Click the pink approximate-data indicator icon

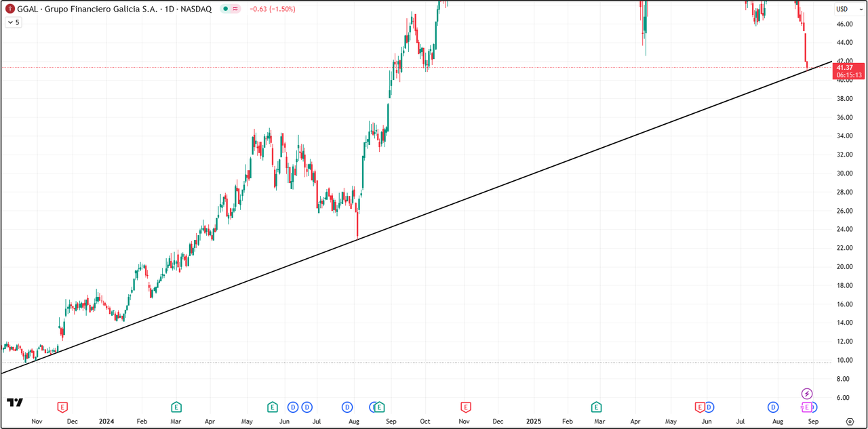(x=235, y=9)
